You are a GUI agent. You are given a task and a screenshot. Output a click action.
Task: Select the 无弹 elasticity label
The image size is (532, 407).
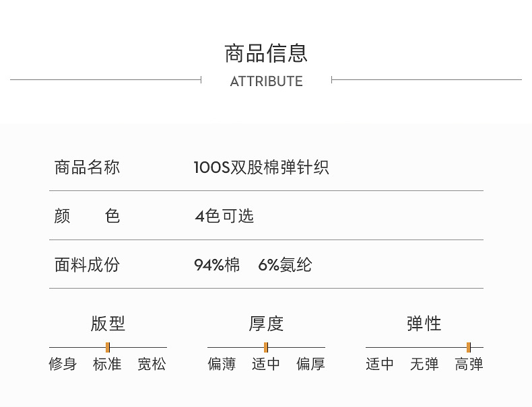pos(424,365)
